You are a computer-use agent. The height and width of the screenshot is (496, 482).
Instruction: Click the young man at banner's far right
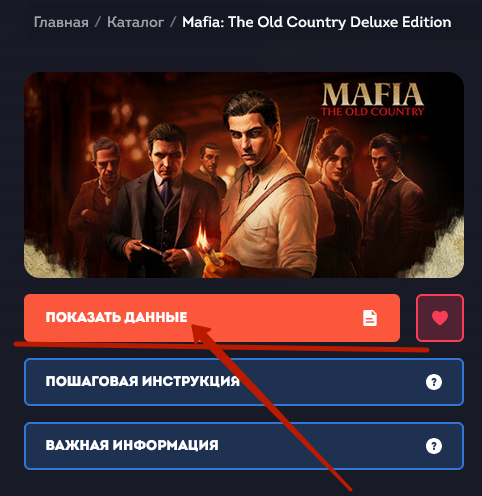390,200
